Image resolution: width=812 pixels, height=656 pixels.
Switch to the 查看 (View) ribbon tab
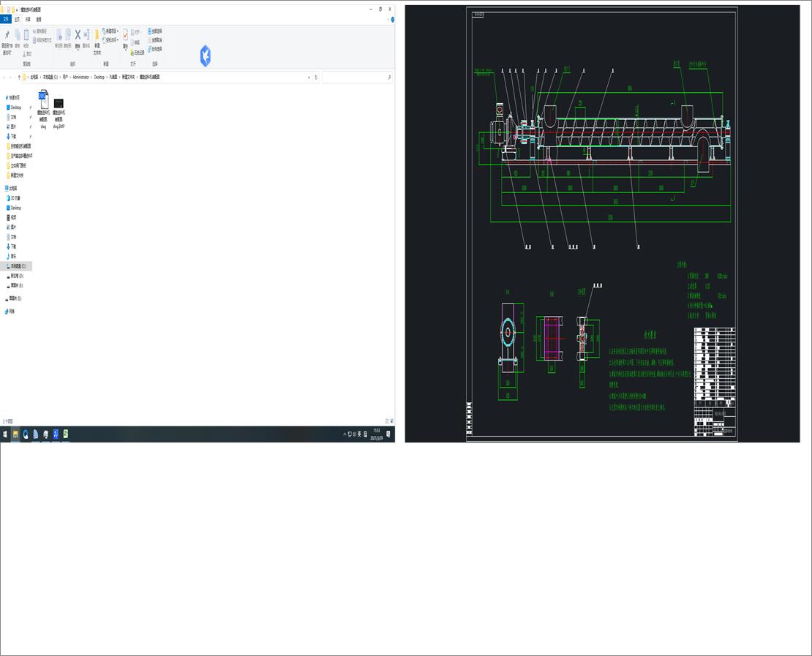[39, 19]
